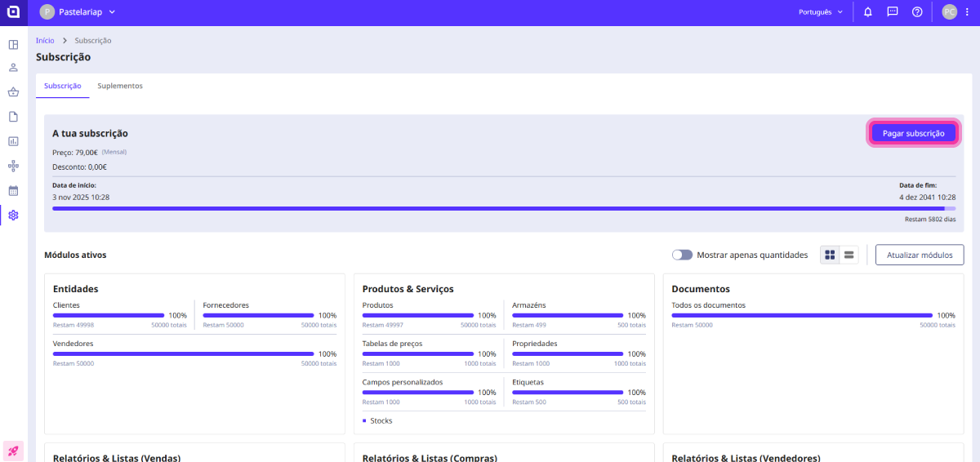The width and height of the screenshot is (980, 462).
Task: Open the bar chart reports sidebar icon
Action: [13, 141]
